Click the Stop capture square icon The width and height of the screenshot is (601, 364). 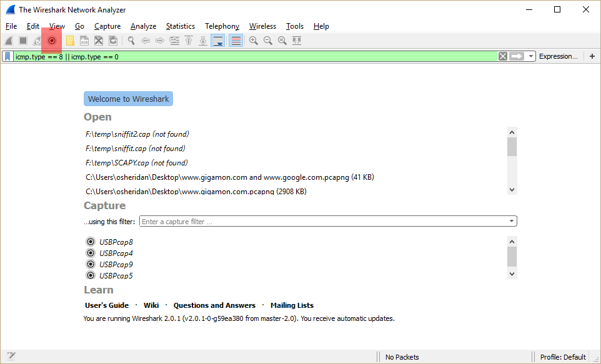pyautogui.click(x=23, y=41)
